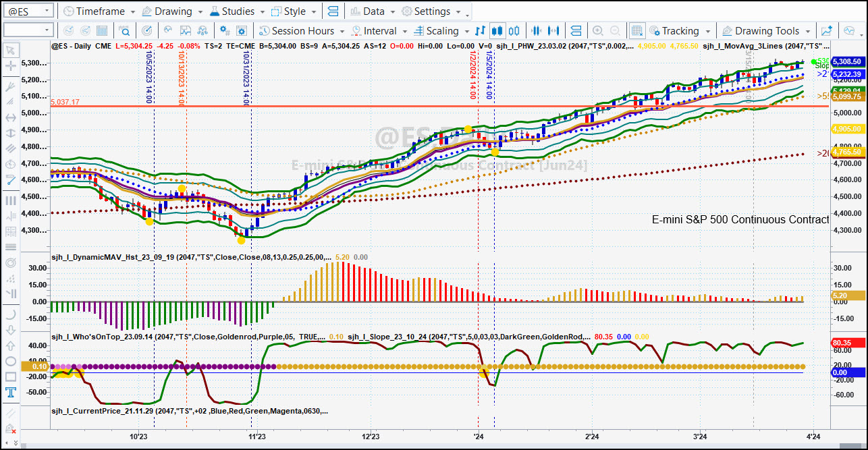Click the symbol link icon beside Scaling tools

pos(576,30)
